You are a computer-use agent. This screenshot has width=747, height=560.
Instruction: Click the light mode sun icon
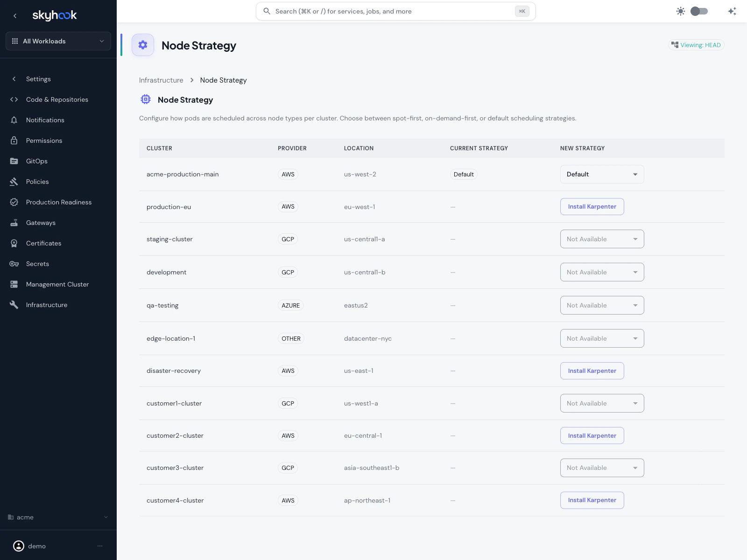click(x=681, y=11)
